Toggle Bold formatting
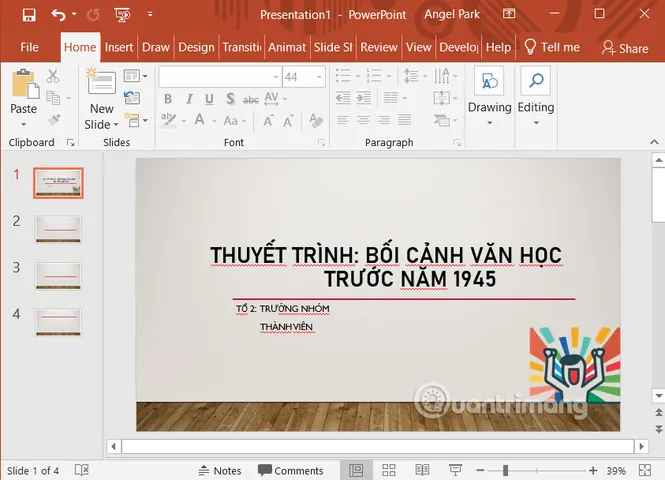 click(168, 99)
